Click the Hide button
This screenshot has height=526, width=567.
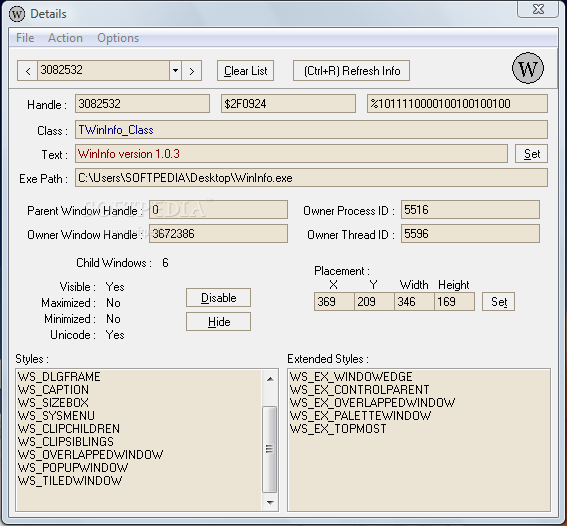[x=218, y=321]
